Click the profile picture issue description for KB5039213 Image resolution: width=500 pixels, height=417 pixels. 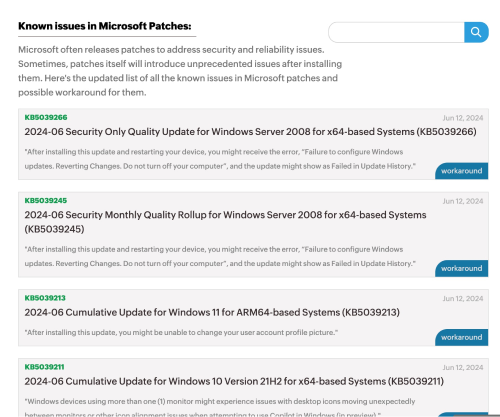click(181, 332)
